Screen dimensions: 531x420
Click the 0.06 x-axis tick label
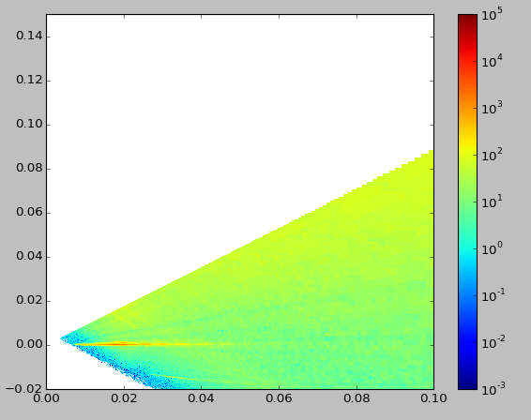(x=279, y=398)
